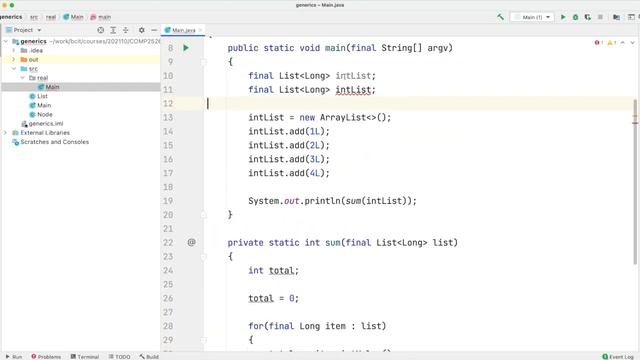
Task: Click Main class breadcrumb
Action: coord(73,17)
